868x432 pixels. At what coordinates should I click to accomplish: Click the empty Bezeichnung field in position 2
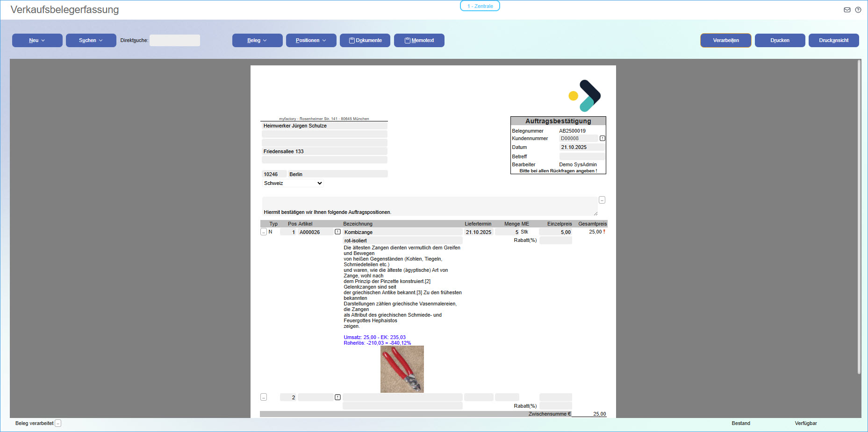click(x=402, y=397)
